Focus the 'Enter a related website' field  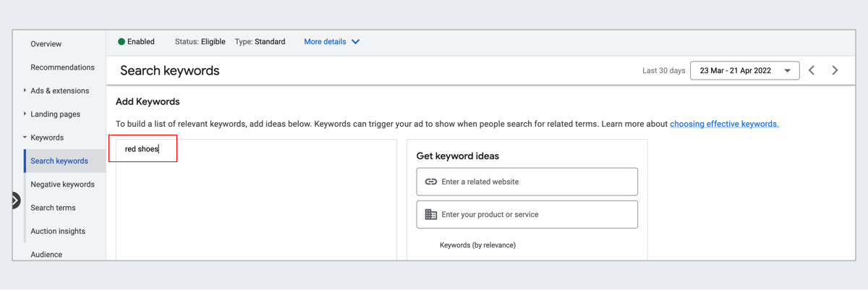pyautogui.click(x=527, y=182)
